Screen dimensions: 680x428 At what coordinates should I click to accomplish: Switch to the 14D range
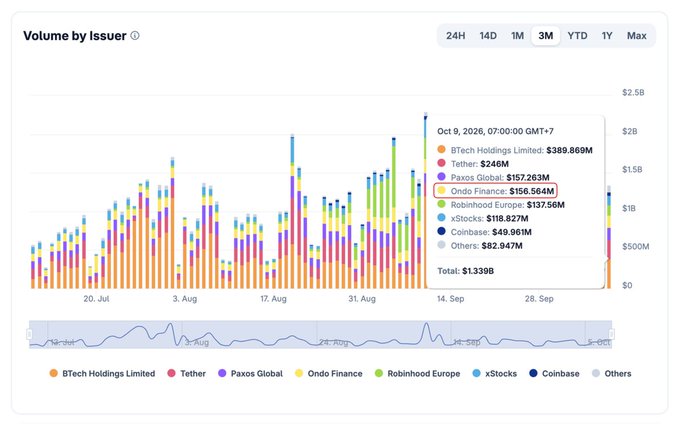(488, 36)
